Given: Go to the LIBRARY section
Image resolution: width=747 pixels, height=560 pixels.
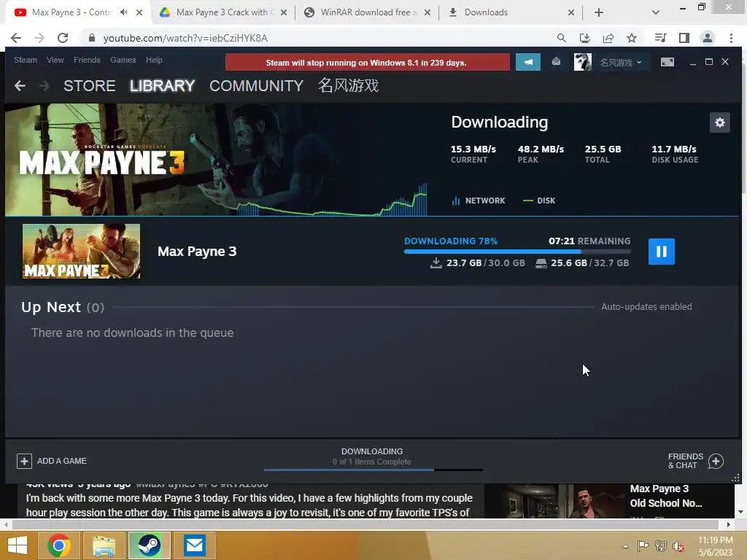Looking at the screenshot, I should 162,86.
